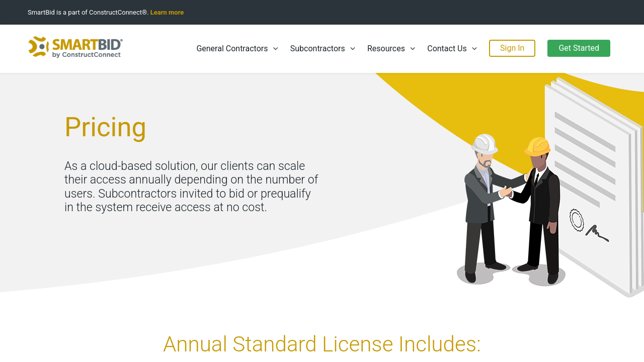
Task: Click the round seal stamp on the contract
Action: (x=577, y=220)
